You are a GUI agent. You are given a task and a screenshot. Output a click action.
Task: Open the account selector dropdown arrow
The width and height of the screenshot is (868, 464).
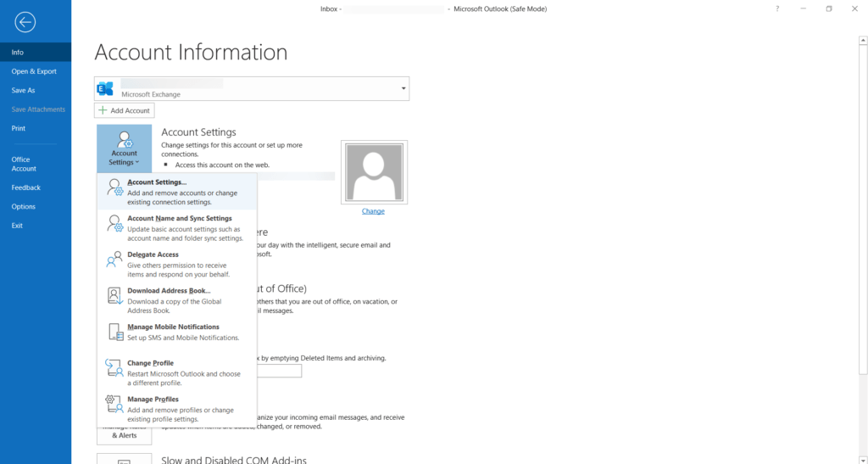pos(403,88)
